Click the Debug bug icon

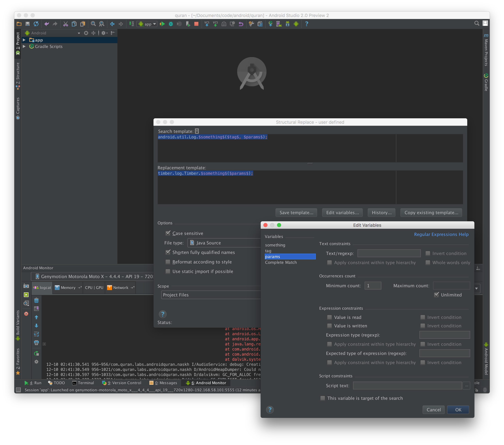(x=171, y=24)
